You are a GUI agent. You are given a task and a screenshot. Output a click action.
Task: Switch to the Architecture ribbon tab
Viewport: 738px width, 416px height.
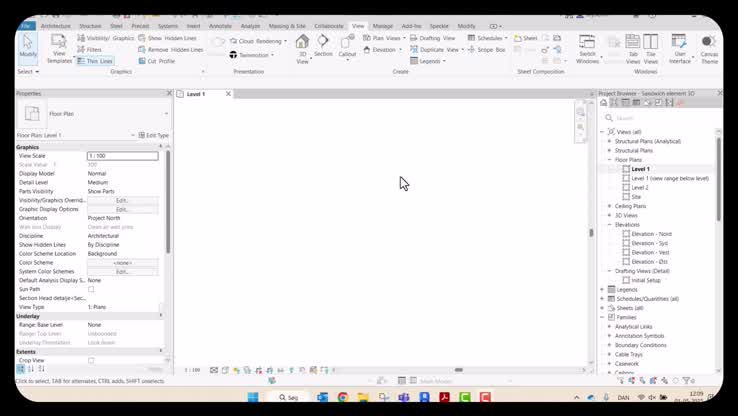(56, 26)
